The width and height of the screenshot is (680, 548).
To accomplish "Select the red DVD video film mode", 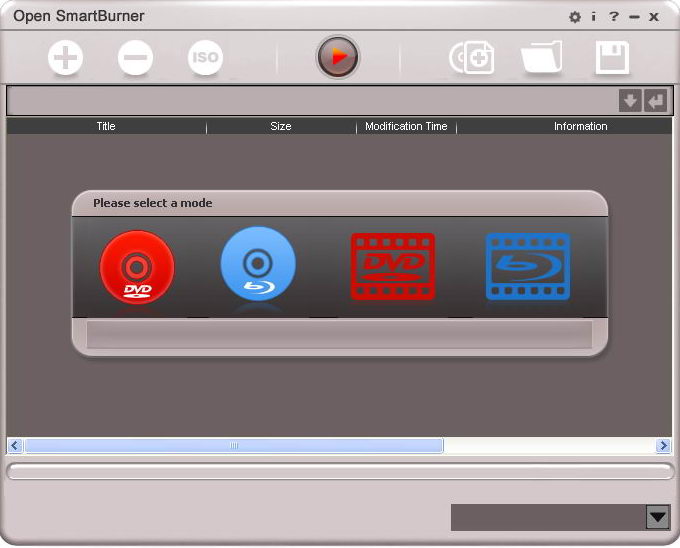I will coord(393,267).
